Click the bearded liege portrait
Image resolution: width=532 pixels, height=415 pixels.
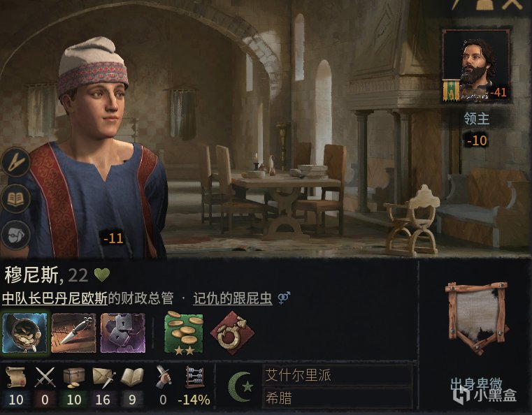[x=476, y=66]
